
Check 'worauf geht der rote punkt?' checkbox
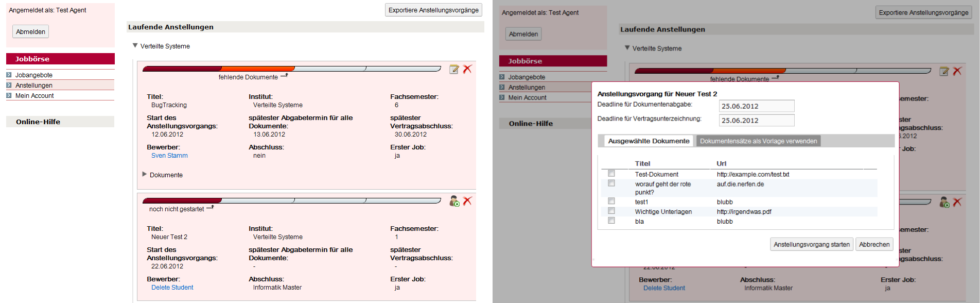click(x=611, y=183)
